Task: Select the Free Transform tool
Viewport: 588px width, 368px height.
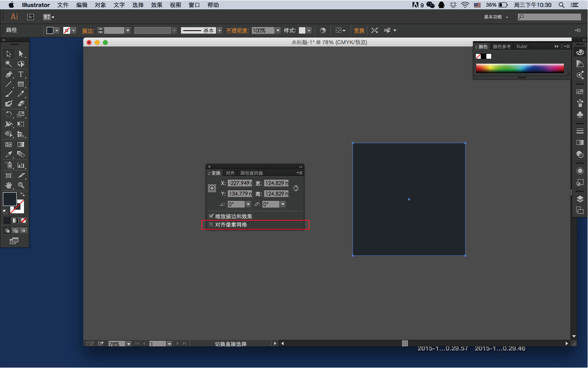Action: 21,124
